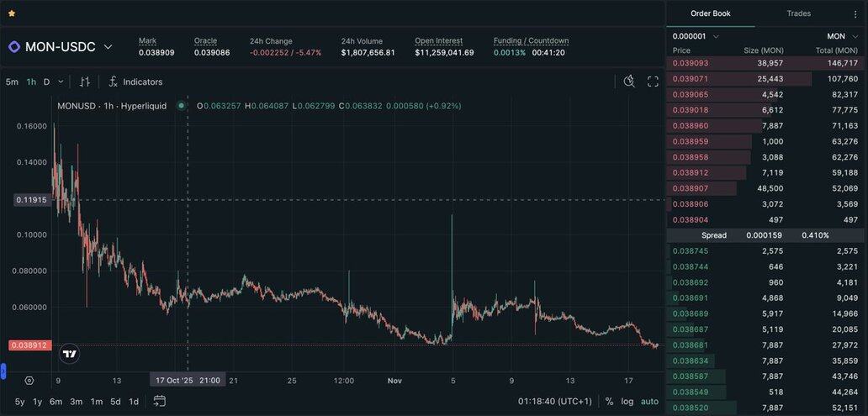Select the 6m date range

pos(56,402)
